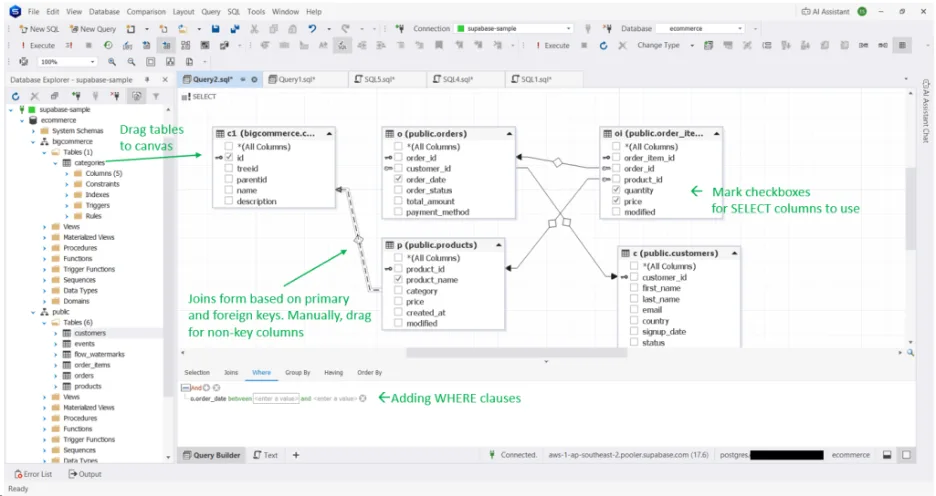
Task: Uncheck price in the oi order_items table
Action: [x=616, y=201]
